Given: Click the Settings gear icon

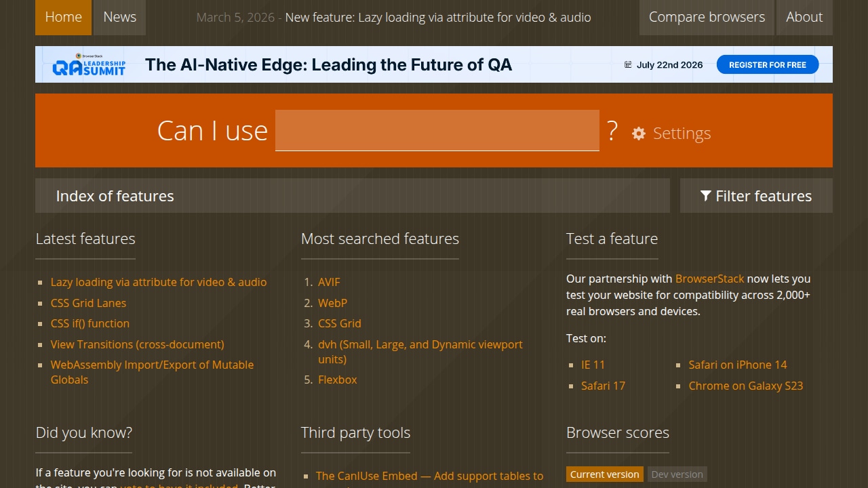Looking at the screenshot, I should pyautogui.click(x=639, y=134).
